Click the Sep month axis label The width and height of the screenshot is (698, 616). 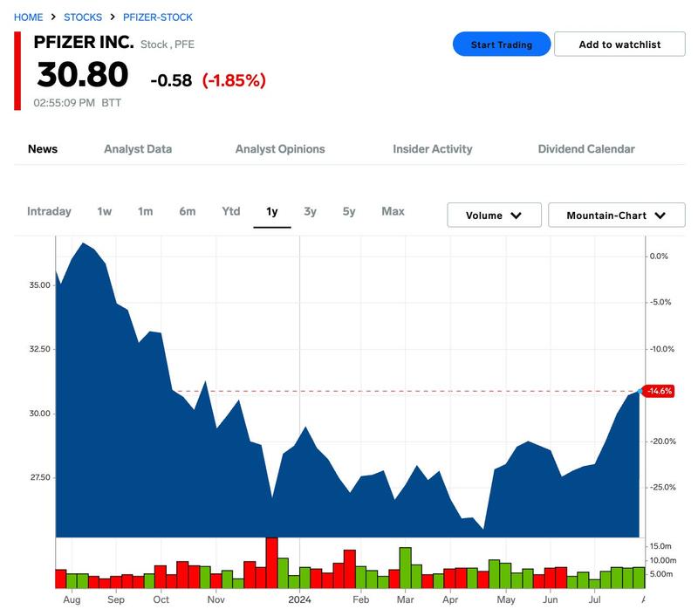coord(116,599)
